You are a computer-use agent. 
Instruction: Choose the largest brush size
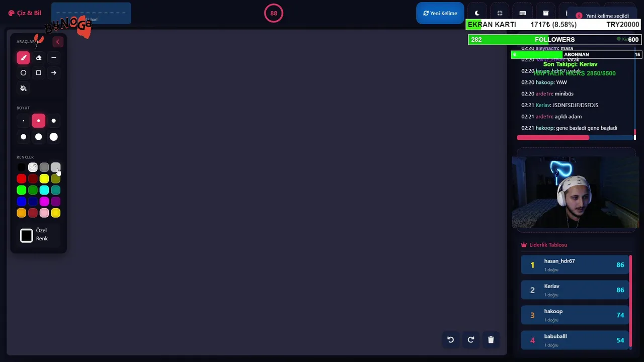click(x=53, y=137)
